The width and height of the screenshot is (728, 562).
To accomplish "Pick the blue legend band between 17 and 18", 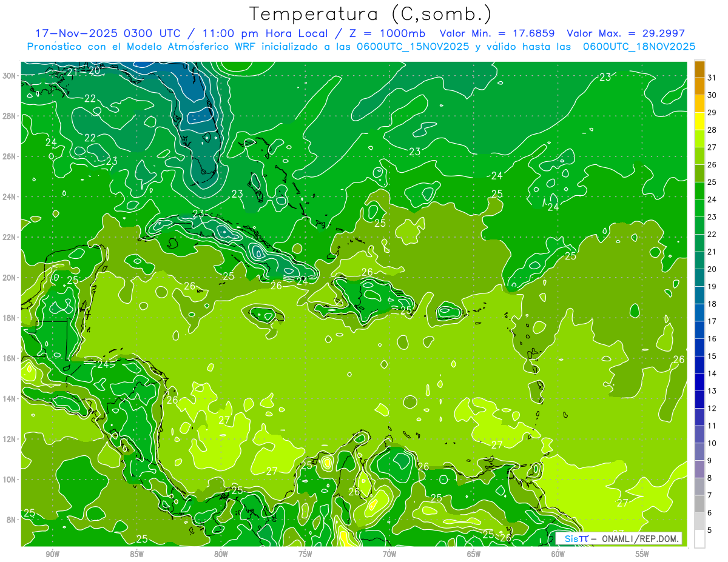I will tap(699, 312).
